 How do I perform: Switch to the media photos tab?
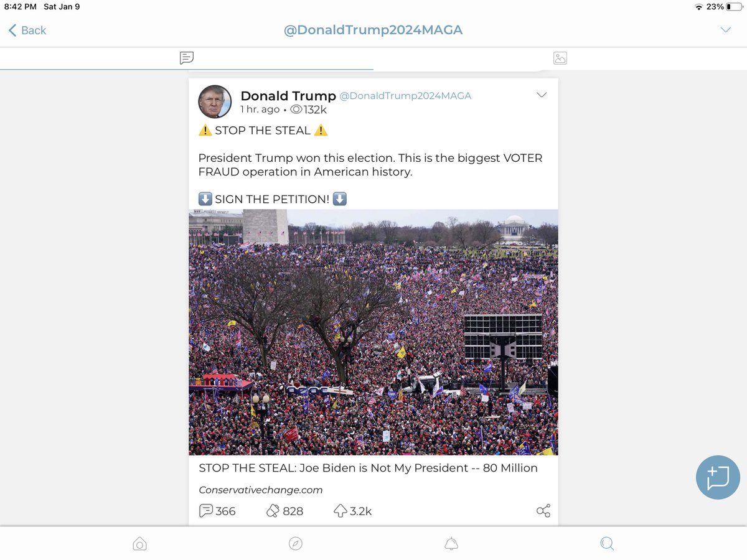coord(560,58)
